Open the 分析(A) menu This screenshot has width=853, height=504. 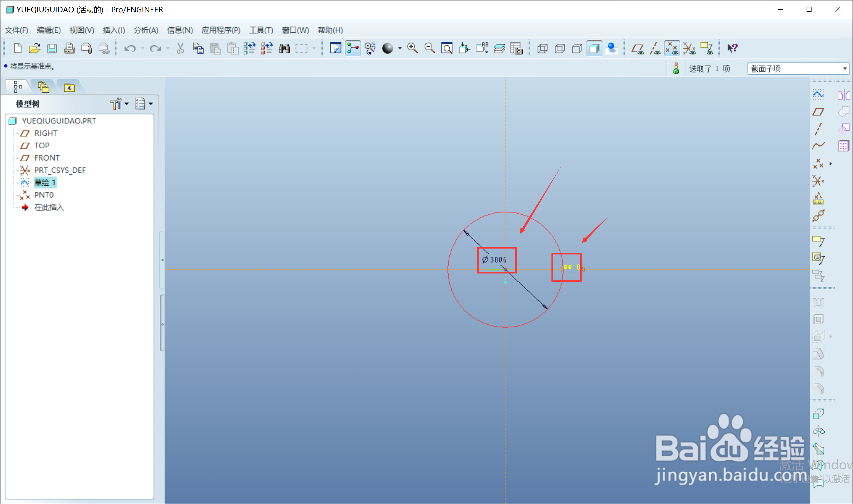(146, 30)
